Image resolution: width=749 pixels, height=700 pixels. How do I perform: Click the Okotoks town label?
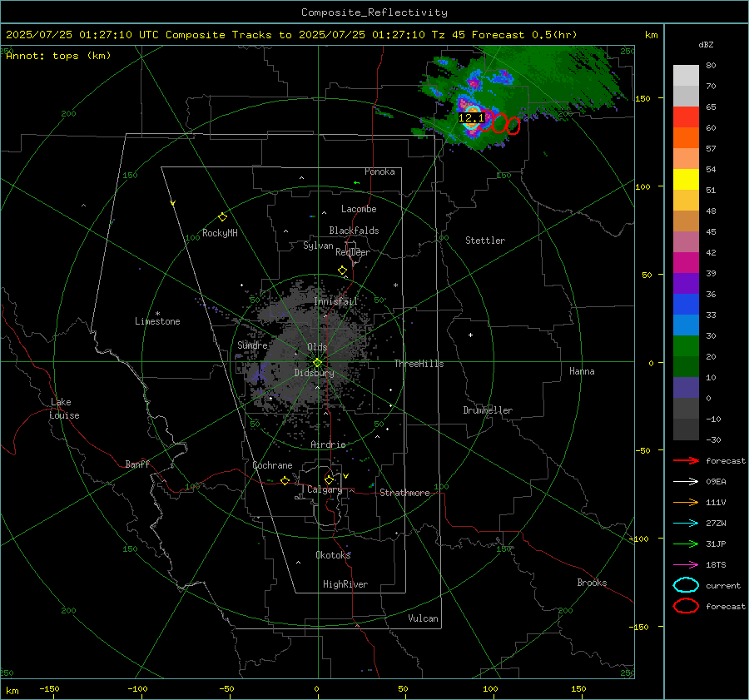pyautogui.click(x=333, y=555)
